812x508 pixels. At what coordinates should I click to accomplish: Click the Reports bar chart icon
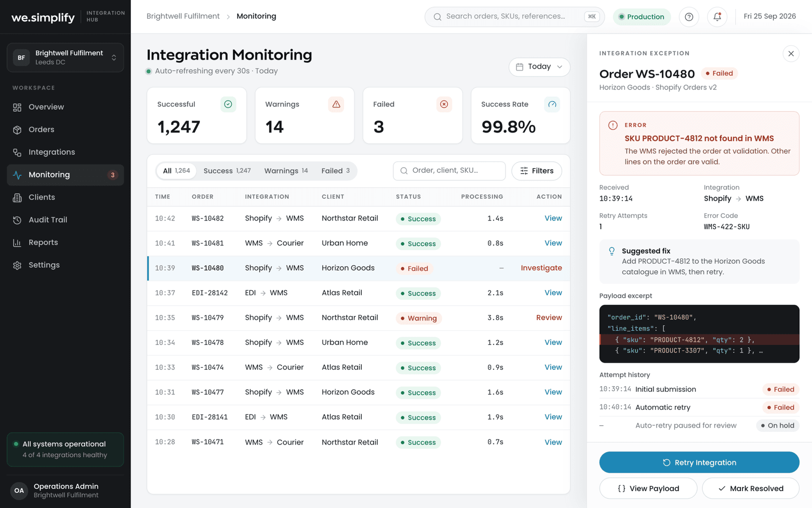(x=17, y=243)
